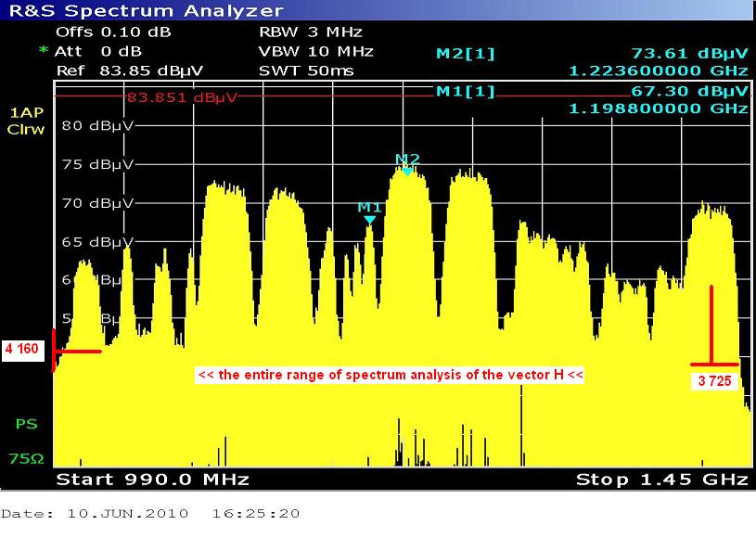
Task: Select the Ref 83.85 dBµV level field
Action: (130, 70)
